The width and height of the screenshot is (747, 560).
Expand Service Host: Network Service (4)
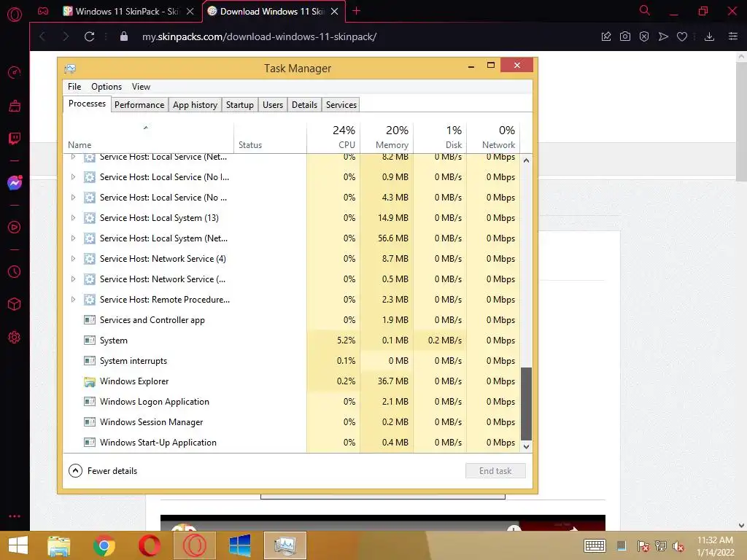point(73,259)
